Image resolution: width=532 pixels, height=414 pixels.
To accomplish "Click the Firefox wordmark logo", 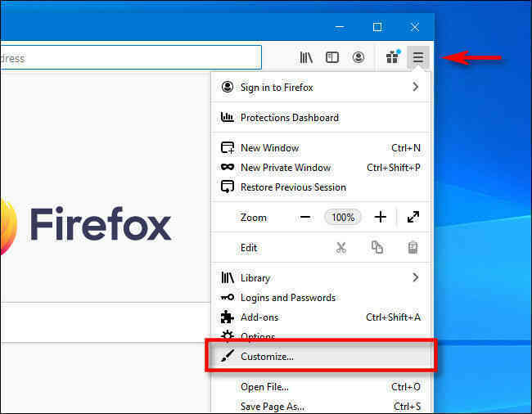I will click(x=101, y=224).
